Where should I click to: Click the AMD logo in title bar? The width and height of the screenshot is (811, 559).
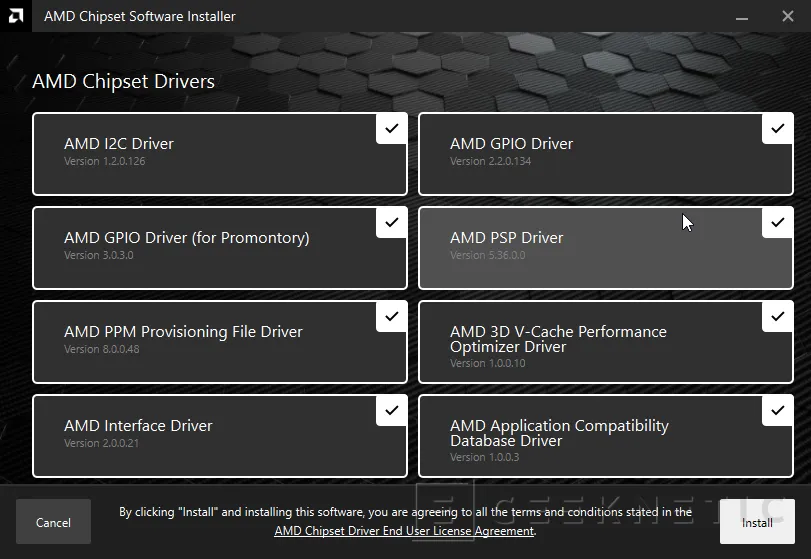18,17
